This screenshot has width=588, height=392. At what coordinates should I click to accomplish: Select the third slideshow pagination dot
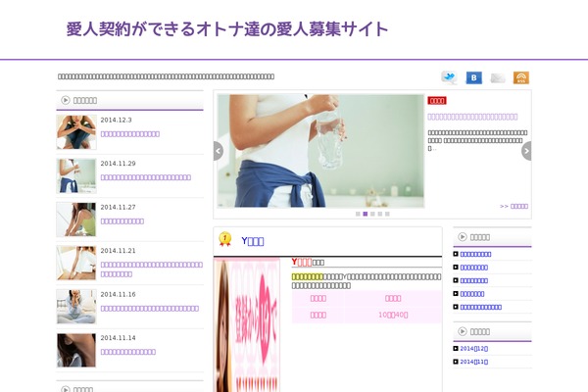pyautogui.click(x=372, y=214)
